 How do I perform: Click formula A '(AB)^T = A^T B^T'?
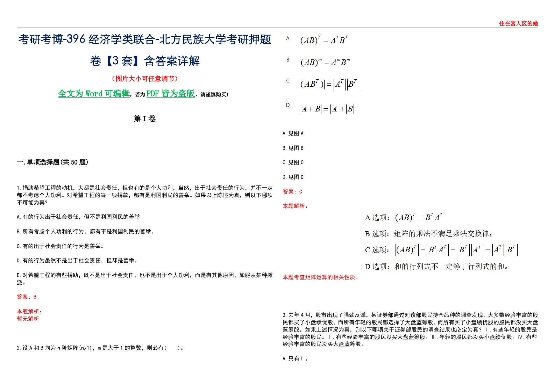324,40
